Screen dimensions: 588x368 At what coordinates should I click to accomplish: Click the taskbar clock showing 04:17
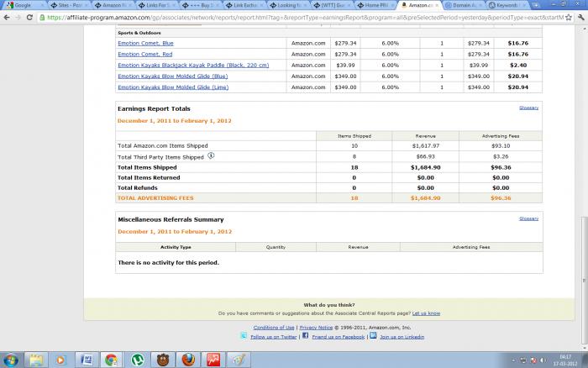coord(565,357)
